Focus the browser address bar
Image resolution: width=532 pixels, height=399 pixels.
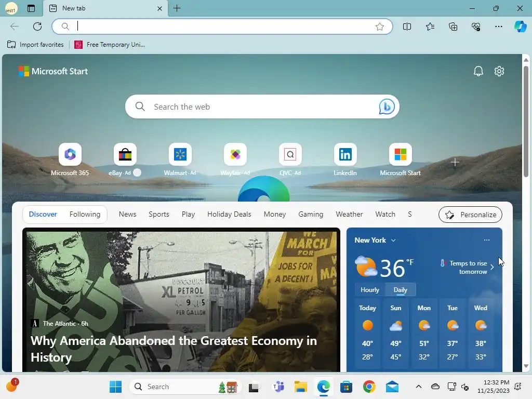click(x=222, y=26)
